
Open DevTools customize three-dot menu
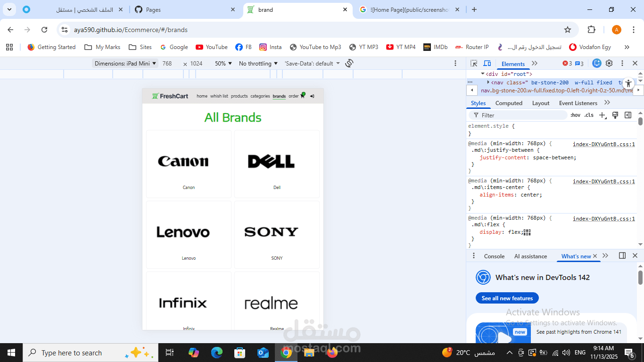(622, 64)
